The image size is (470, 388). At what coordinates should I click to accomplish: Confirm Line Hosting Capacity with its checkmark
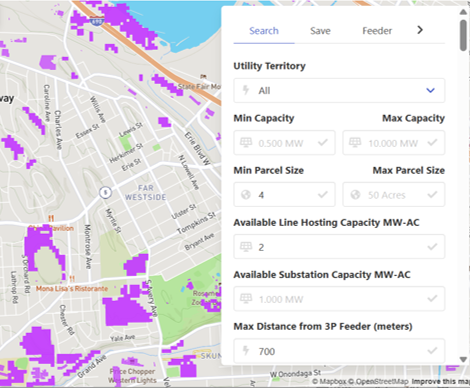click(432, 247)
